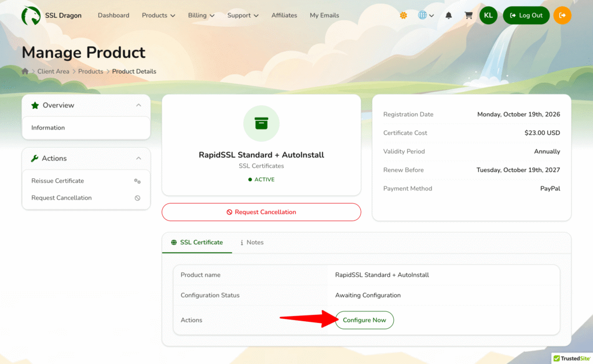Viewport: 593px width, 364px height.
Task: Click the PayPal payment method value
Action: (550, 189)
